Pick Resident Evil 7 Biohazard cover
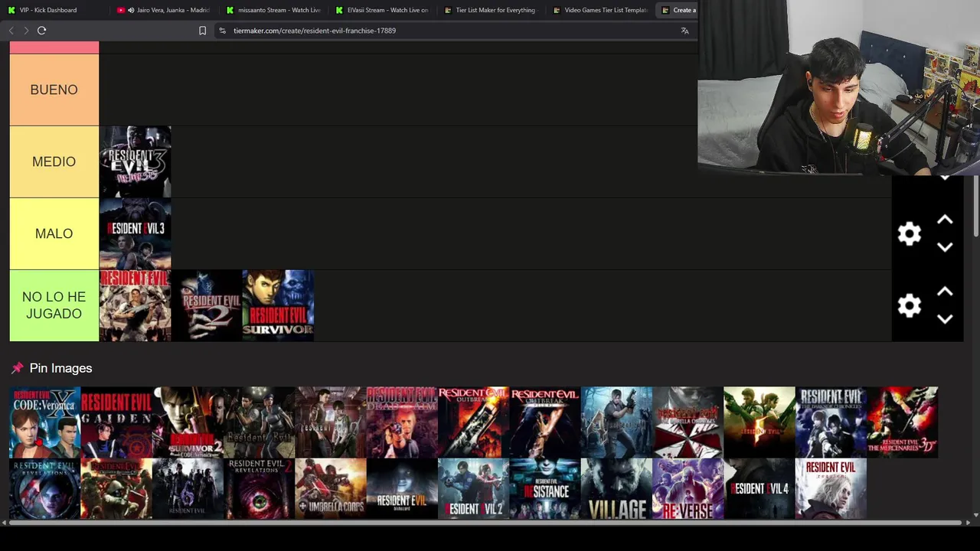The image size is (980, 551). 402,489
